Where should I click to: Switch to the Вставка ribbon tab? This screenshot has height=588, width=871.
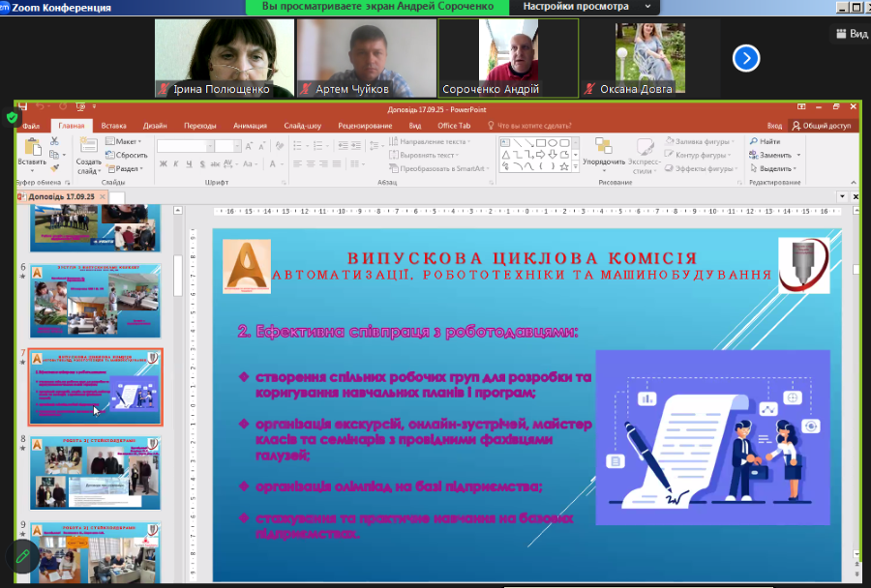pos(113,126)
